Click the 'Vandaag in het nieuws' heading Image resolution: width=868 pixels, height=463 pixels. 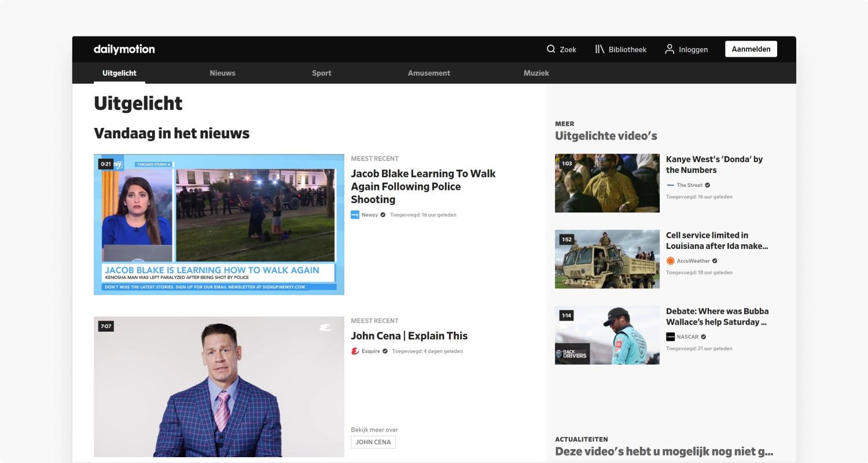coord(172,133)
